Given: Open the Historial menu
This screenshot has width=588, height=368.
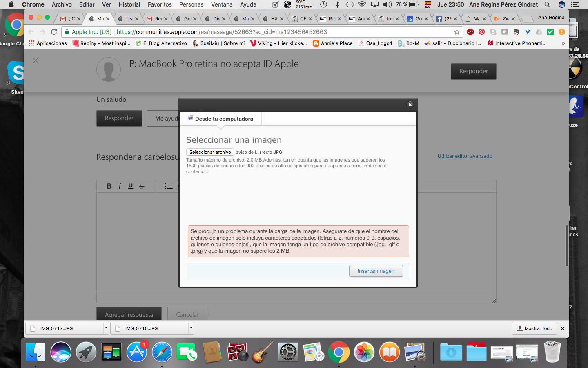Looking at the screenshot, I should 129,4.
